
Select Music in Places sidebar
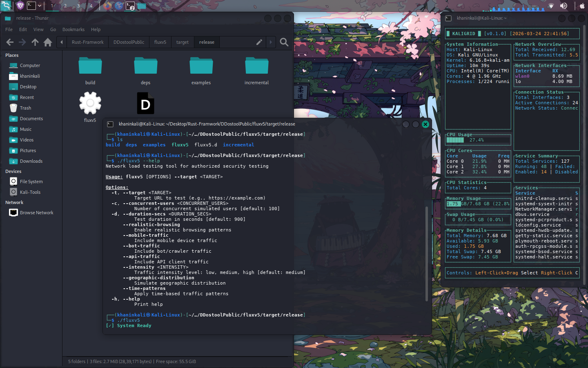tap(31, 129)
